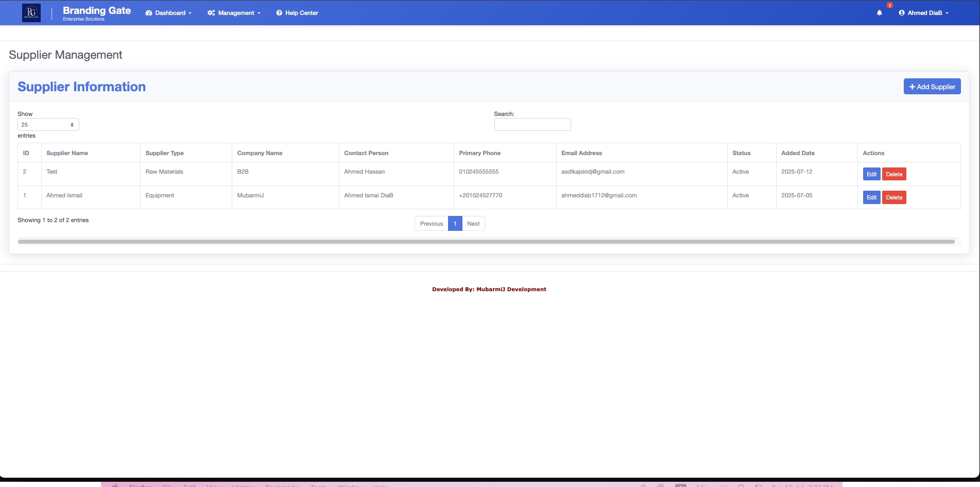Go to Next page of results
Image resolution: width=980 pixels, height=487 pixels.
473,224
